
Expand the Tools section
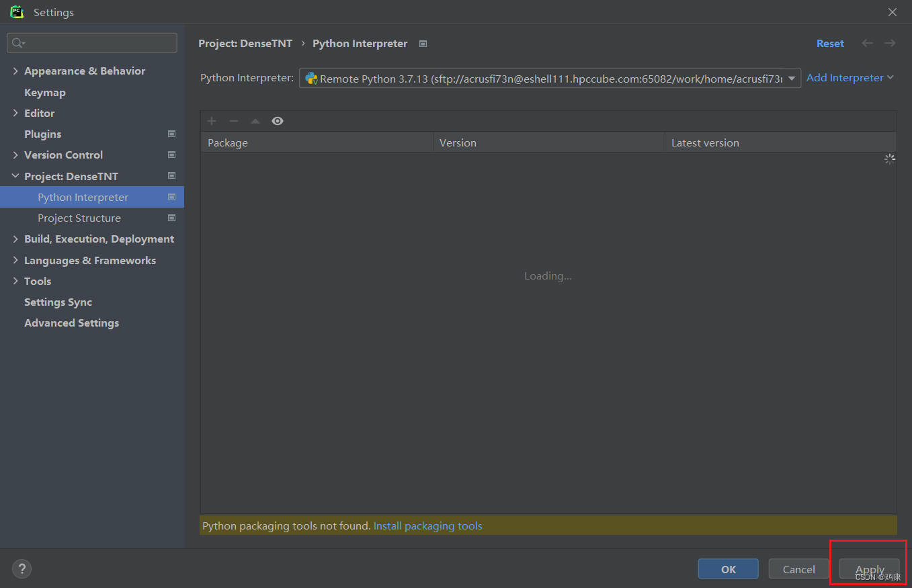[15, 281]
